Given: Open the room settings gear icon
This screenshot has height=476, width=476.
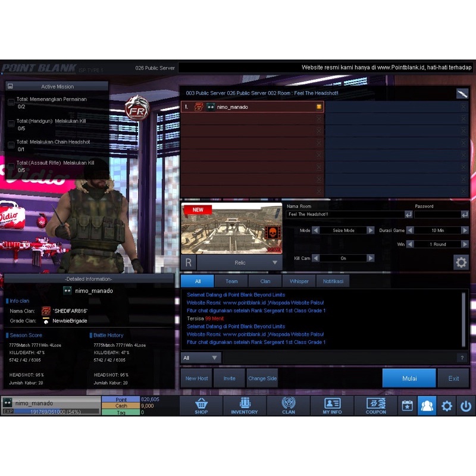Looking at the screenshot, I should point(461,262).
